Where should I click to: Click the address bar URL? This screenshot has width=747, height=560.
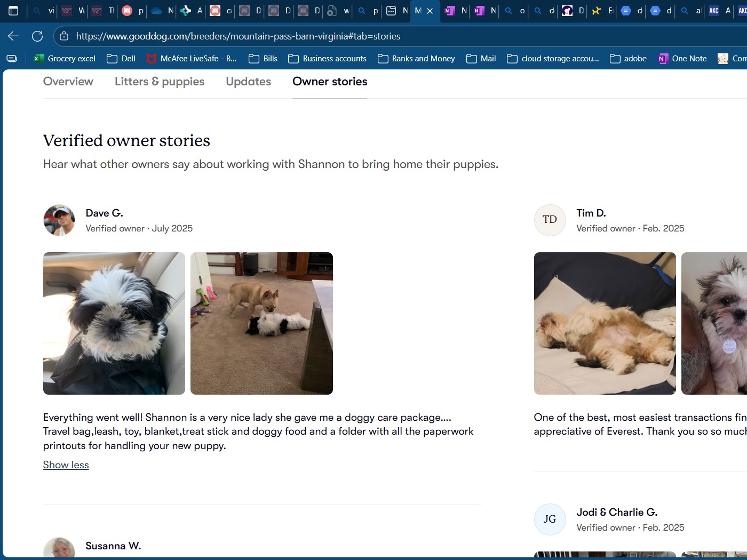pyautogui.click(x=238, y=36)
